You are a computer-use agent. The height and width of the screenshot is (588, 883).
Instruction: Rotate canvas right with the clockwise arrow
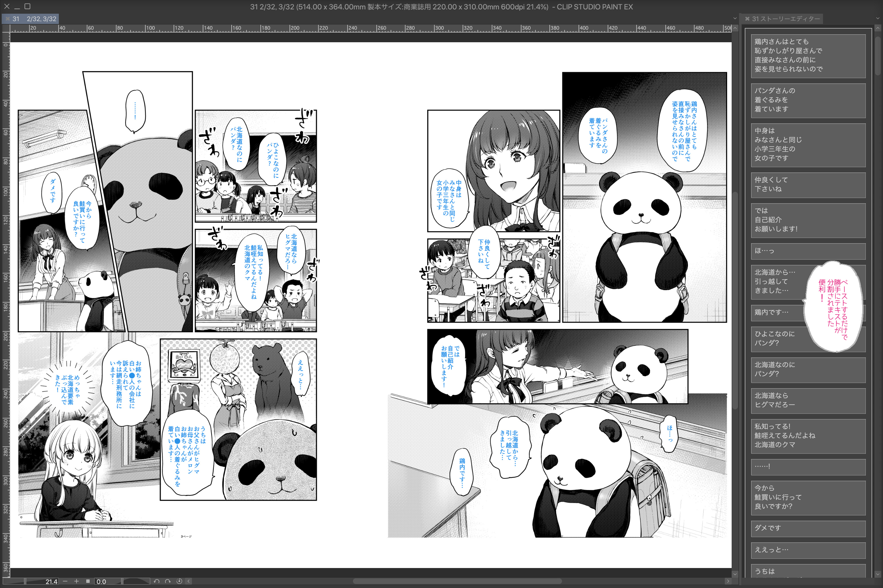point(168,581)
